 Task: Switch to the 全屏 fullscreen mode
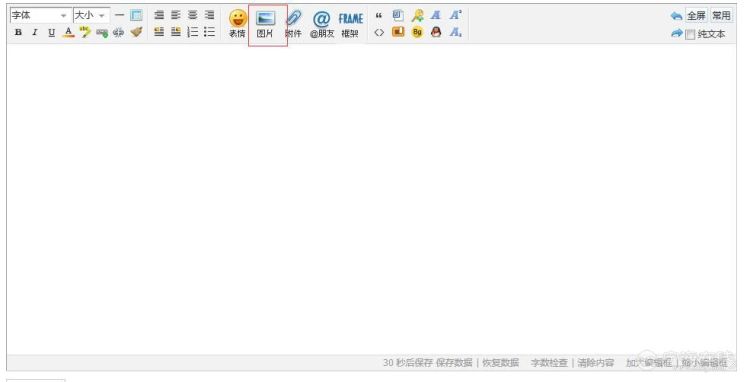coord(696,16)
